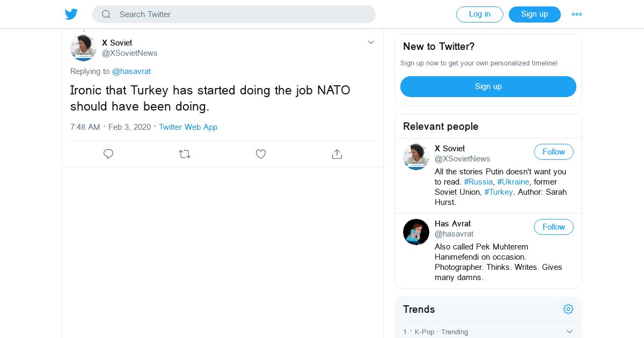
Task: Reply to the X Soviet tweet
Action: pyautogui.click(x=108, y=154)
